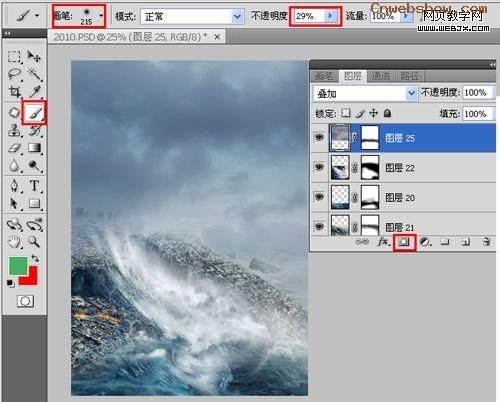Enable lock transparent pixels checkbox
This screenshot has width=500, height=402.
coord(346,113)
